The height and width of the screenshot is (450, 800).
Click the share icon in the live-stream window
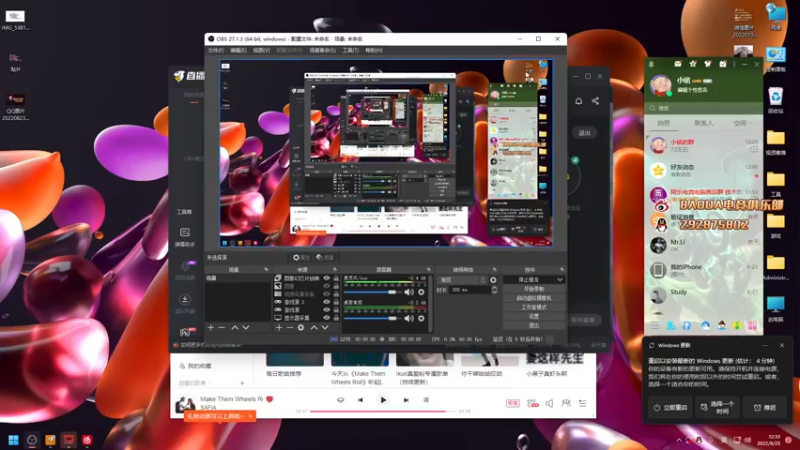(x=595, y=101)
